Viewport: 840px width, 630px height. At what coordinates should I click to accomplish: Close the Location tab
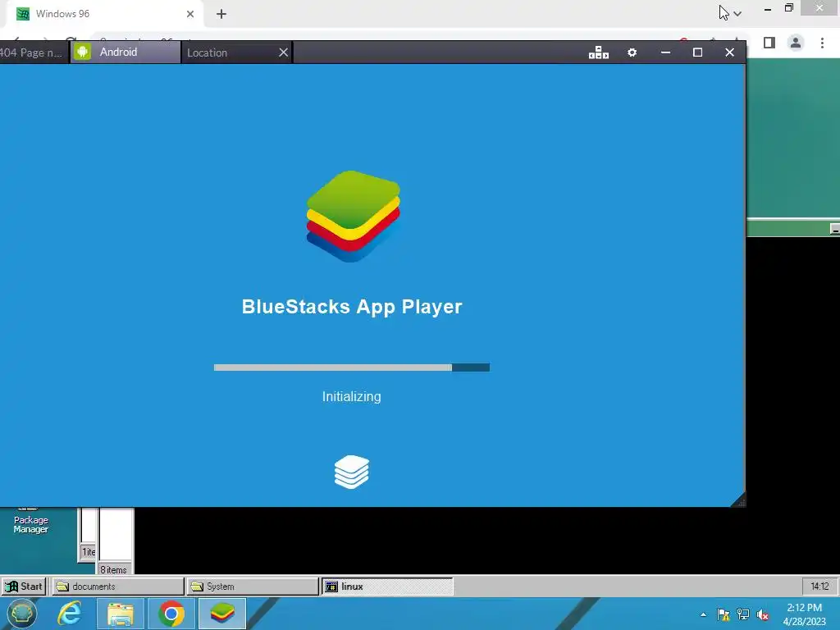pyautogui.click(x=283, y=52)
